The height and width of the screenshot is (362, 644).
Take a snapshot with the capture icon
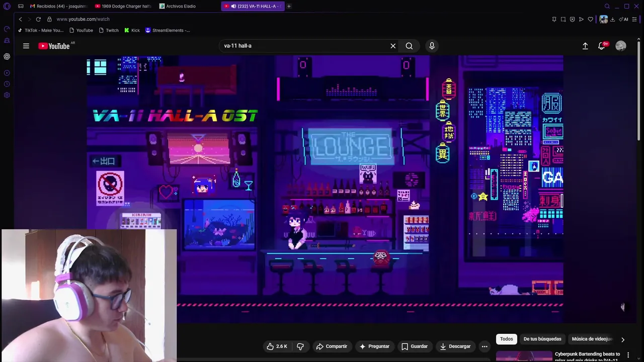click(563, 19)
